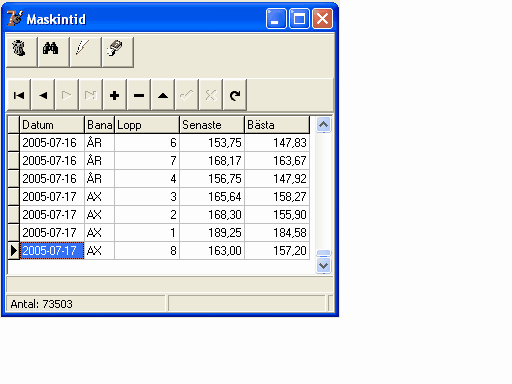Close the Maskintid window
The width and height of the screenshot is (512, 384).
click(x=322, y=19)
